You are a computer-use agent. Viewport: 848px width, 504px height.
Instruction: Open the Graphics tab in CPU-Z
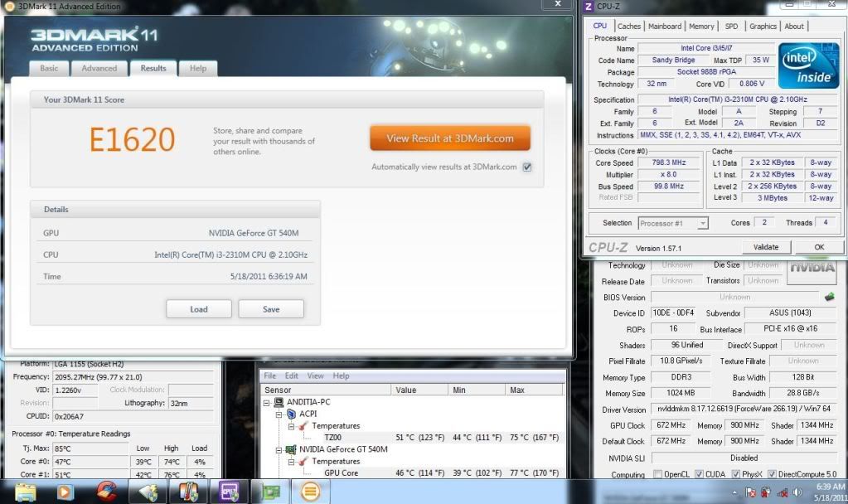[x=763, y=26]
